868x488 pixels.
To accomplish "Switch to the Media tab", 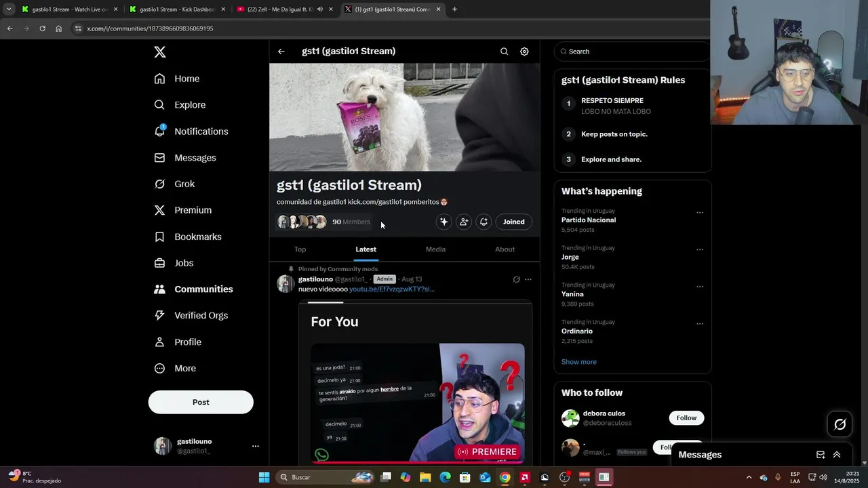I will [x=435, y=249].
